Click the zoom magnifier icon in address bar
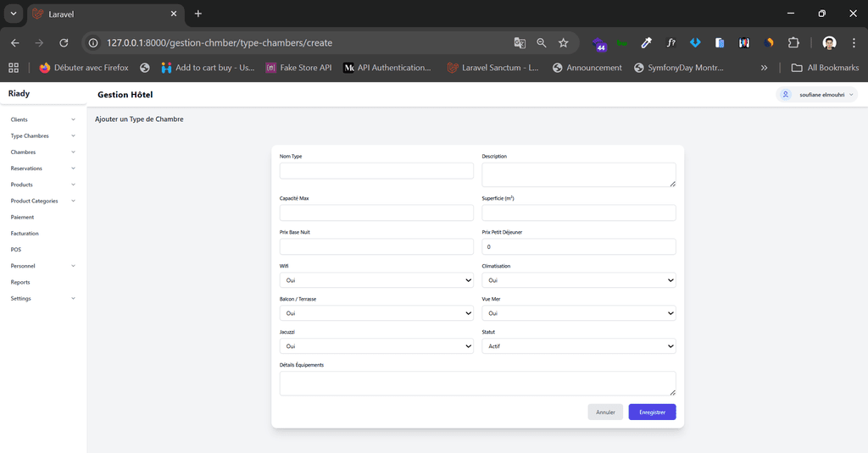This screenshot has width=868, height=453. tap(542, 42)
